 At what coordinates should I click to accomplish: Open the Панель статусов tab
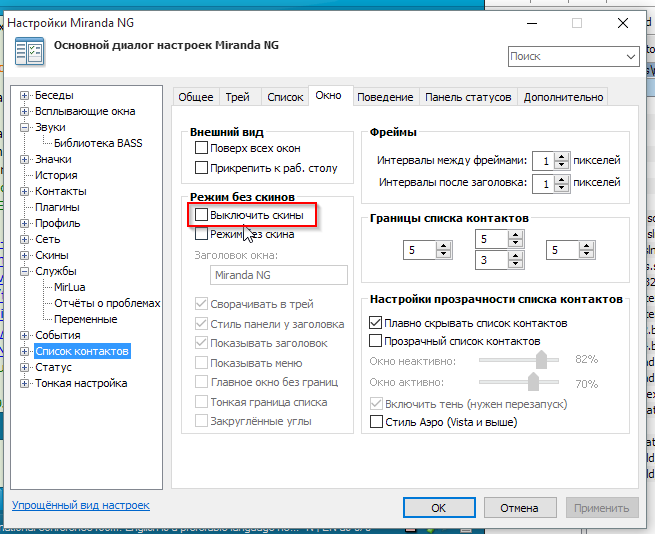[x=468, y=97]
